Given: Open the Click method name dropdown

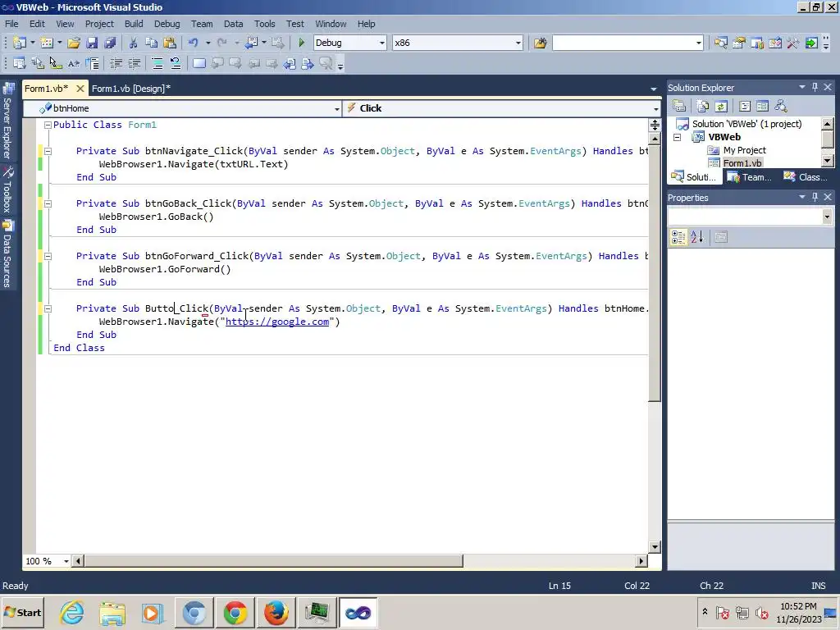Looking at the screenshot, I should point(655,109).
